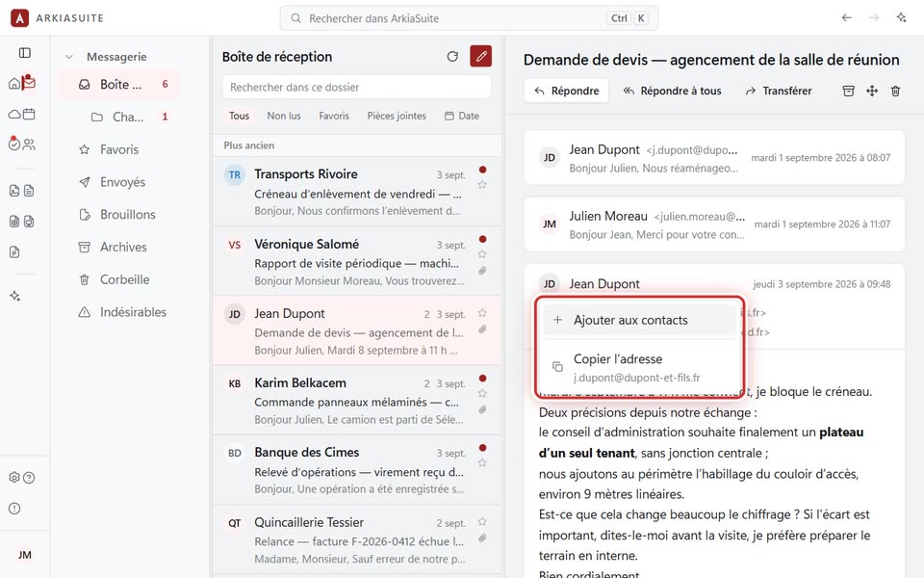The width and height of the screenshot is (924, 578).
Task: Mark the Jean Dupont message as favorite
Action: click(x=482, y=312)
